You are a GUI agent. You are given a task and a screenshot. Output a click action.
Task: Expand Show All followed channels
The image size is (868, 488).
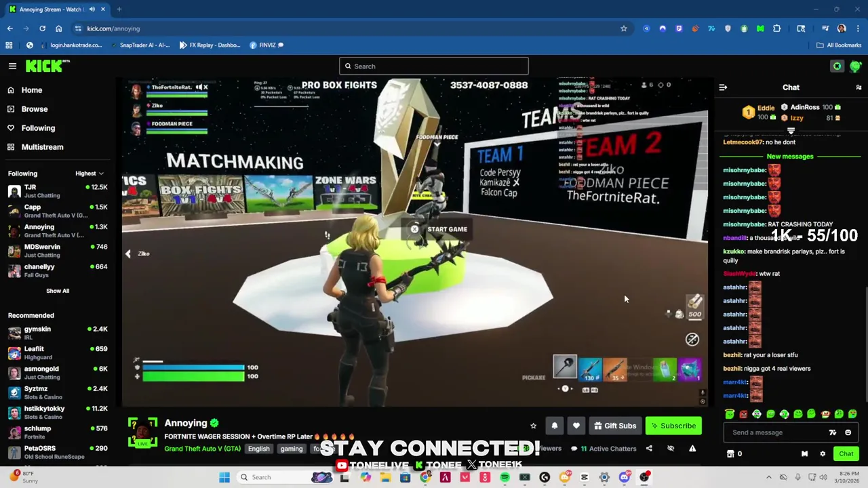(58, 291)
